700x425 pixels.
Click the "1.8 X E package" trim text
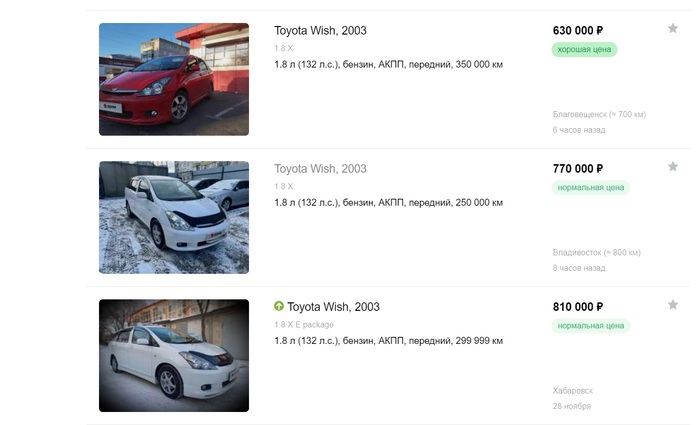click(304, 325)
